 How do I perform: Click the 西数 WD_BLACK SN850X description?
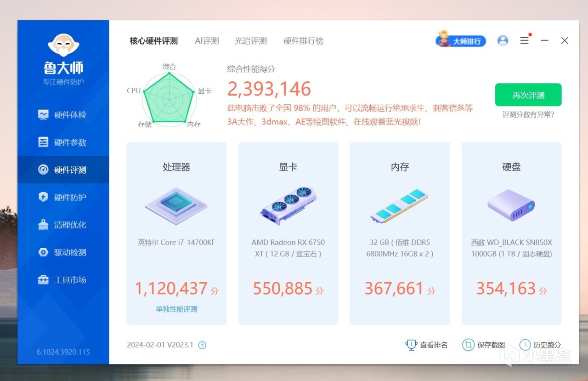tap(511, 248)
